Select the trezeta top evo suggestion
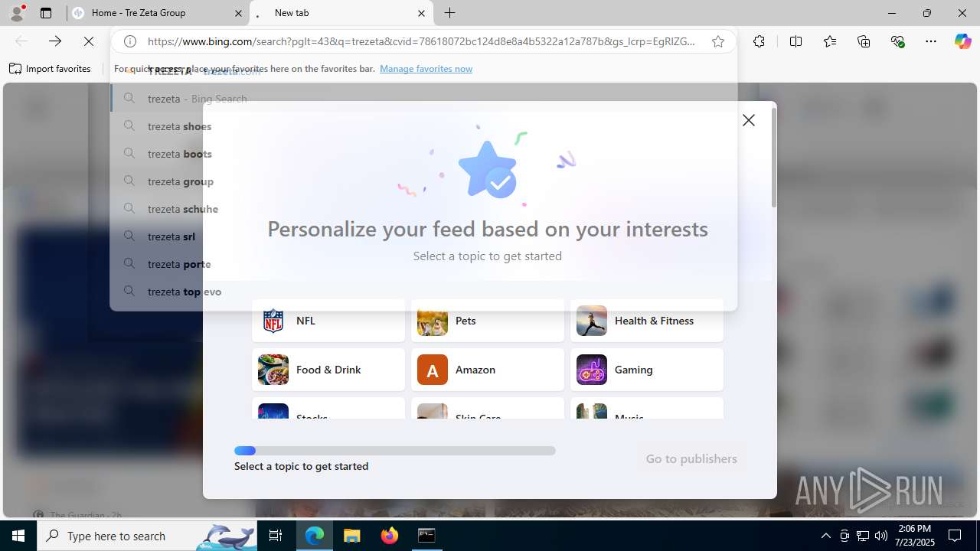 423,292
